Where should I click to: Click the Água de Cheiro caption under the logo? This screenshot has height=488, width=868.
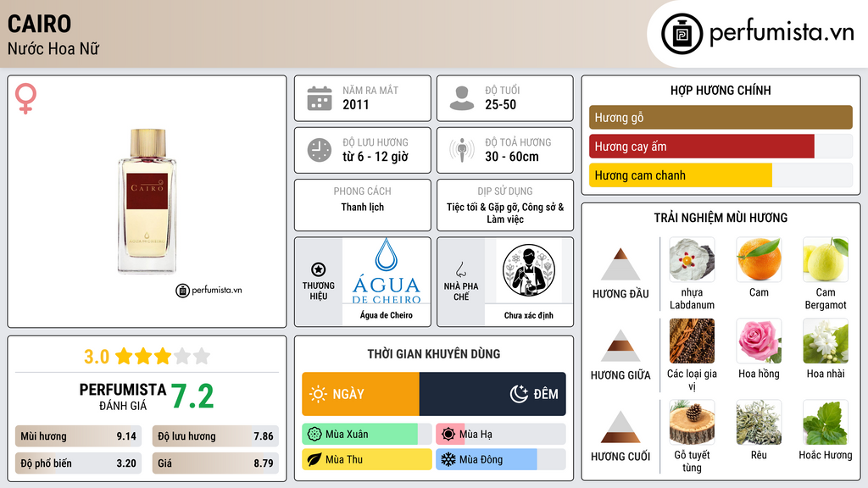coord(387,315)
